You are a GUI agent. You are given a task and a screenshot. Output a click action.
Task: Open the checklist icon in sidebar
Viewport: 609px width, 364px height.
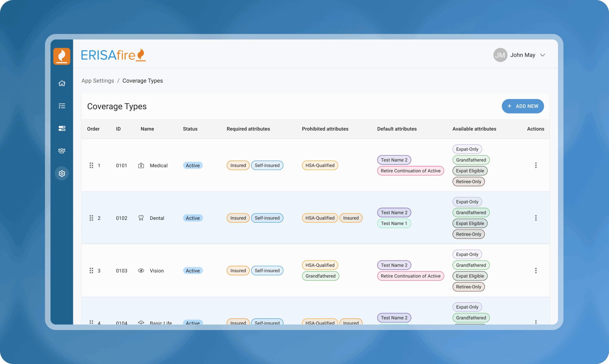[62, 106]
